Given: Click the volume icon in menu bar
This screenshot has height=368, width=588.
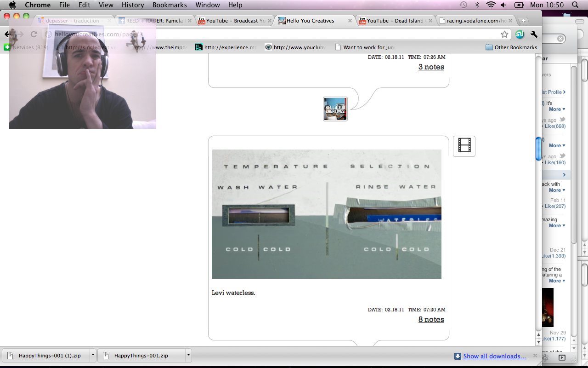Looking at the screenshot, I should point(503,5).
